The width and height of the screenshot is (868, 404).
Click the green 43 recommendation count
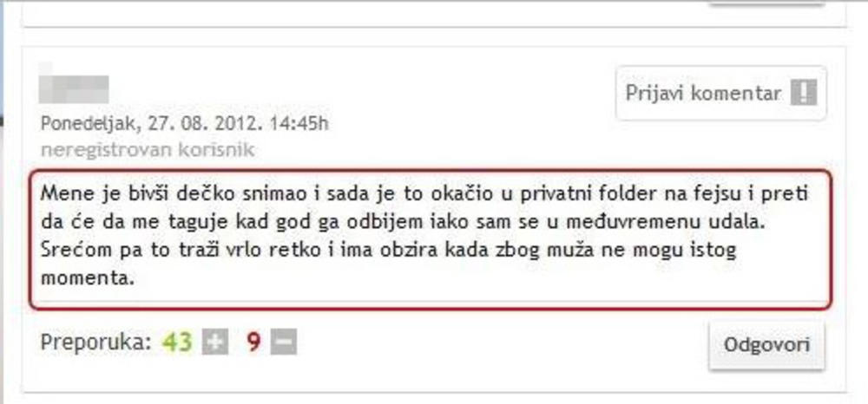[x=177, y=342]
